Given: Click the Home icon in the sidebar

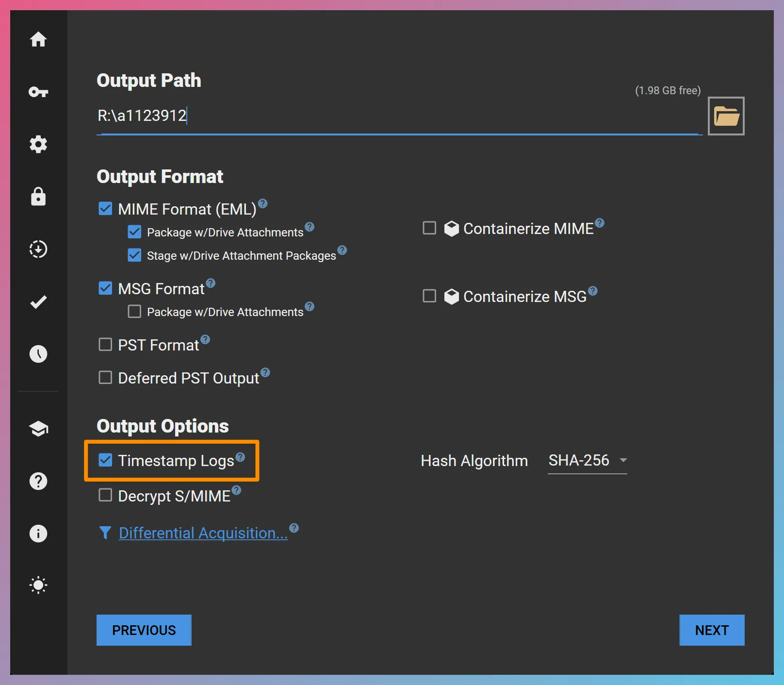Looking at the screenshot, I should [38, 39].
